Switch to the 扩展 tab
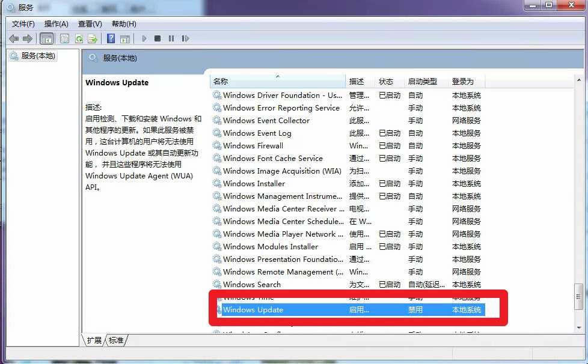This screenshot has width=588, height=364. tap(93, 339)
